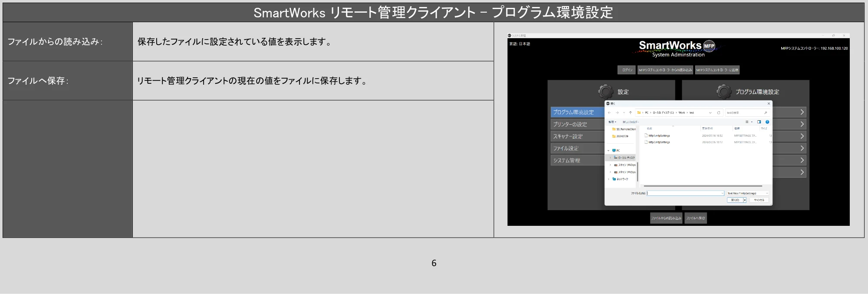Image resolution: width=868 pixels, height=294 pixels.
Task: Open the Text files (*.mfpSettings) filter dropdown
Action: coord(748,193)
